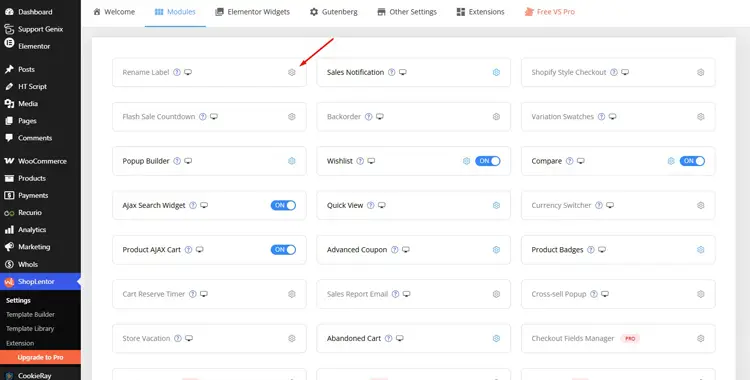The image size is (750, 380).
Task: Open Product Badges settings gear
Action: point(701,250)
